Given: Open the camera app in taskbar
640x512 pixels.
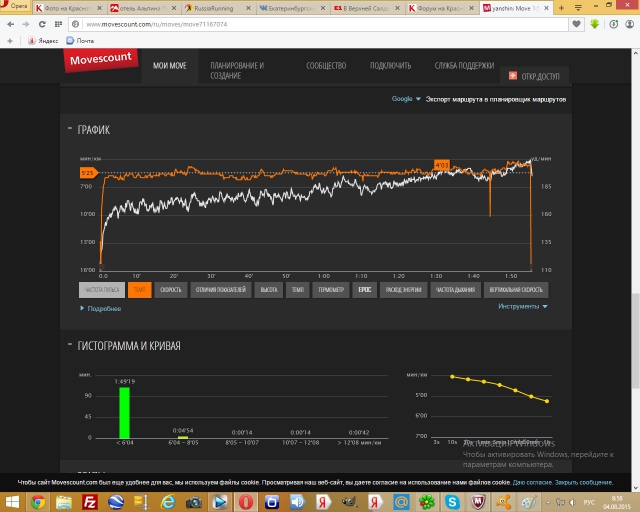Looking at the screenshot, I should 193,502.
